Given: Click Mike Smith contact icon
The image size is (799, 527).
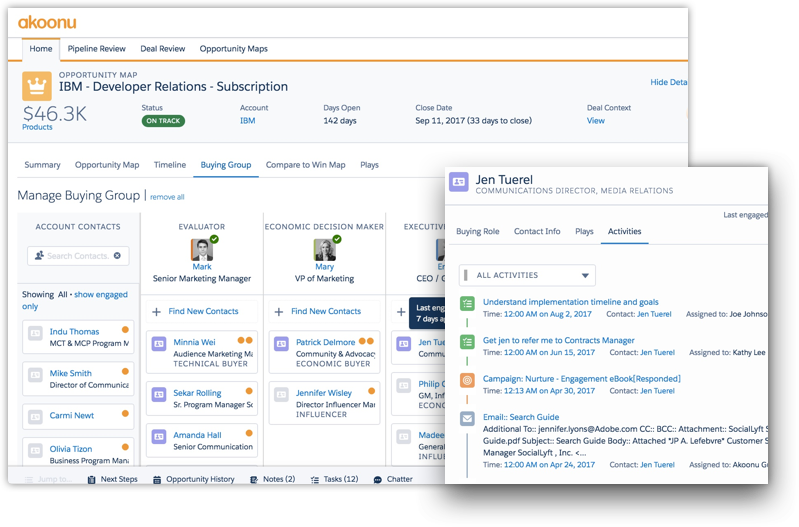Looking at the screenshot, I should 35,375.
